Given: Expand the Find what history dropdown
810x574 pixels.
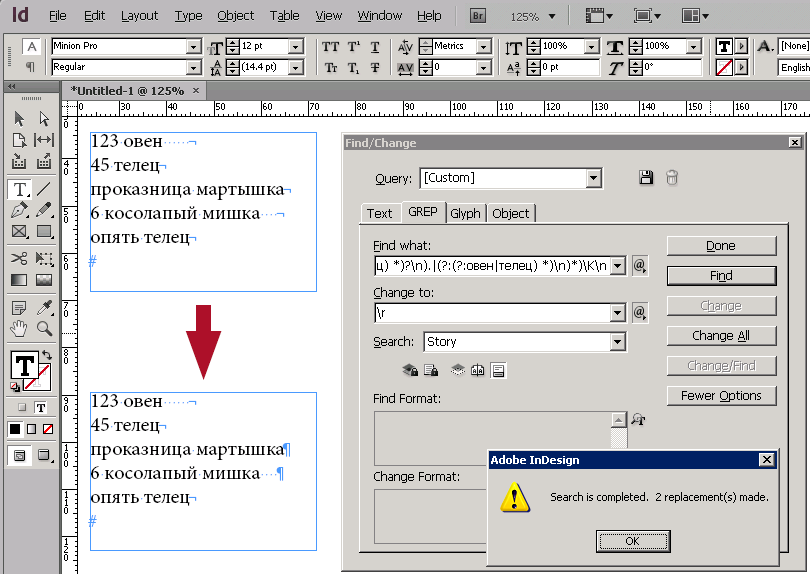Looking at the screenshot, I should [x=617, y=266].
